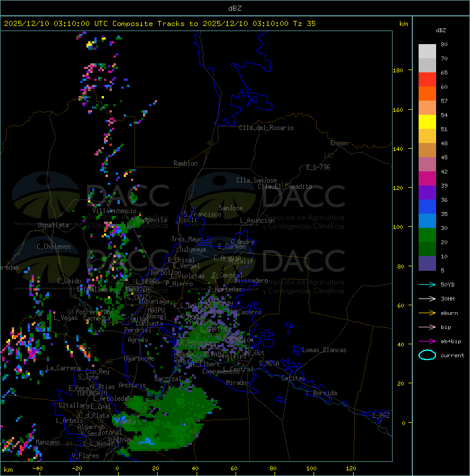Click the 'V_Flores' place label

85,456
